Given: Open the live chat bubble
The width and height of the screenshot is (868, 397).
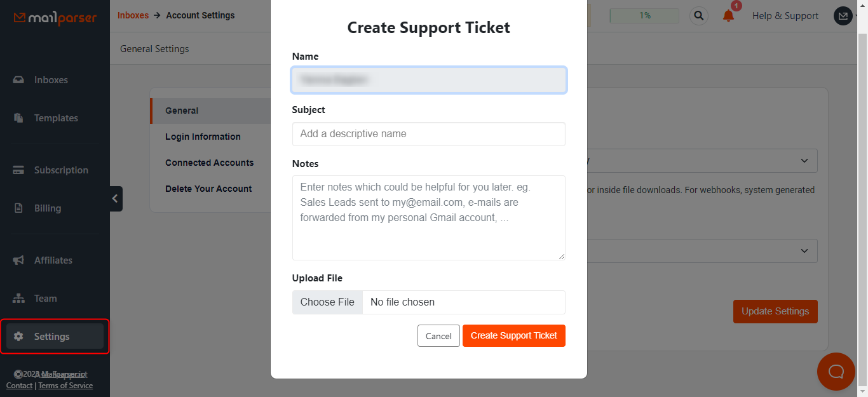Looking at the screenshot, I should (836, 372).
